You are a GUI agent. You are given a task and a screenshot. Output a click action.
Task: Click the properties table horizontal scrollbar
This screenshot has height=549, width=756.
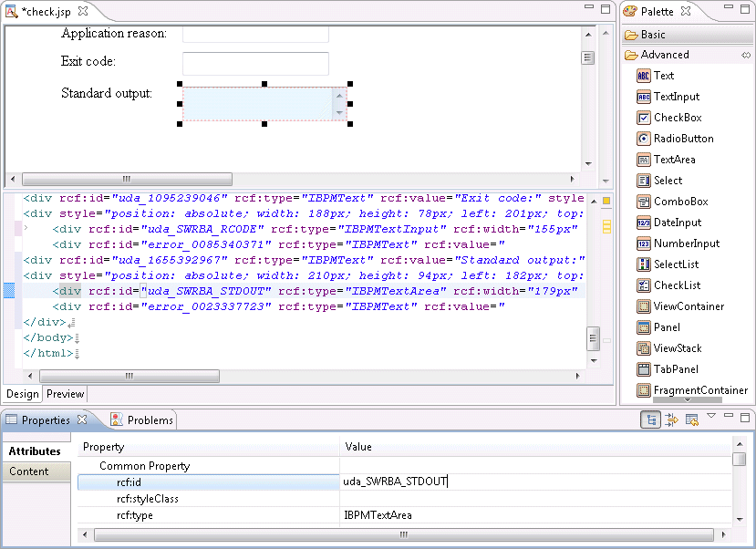click(404, 534)
